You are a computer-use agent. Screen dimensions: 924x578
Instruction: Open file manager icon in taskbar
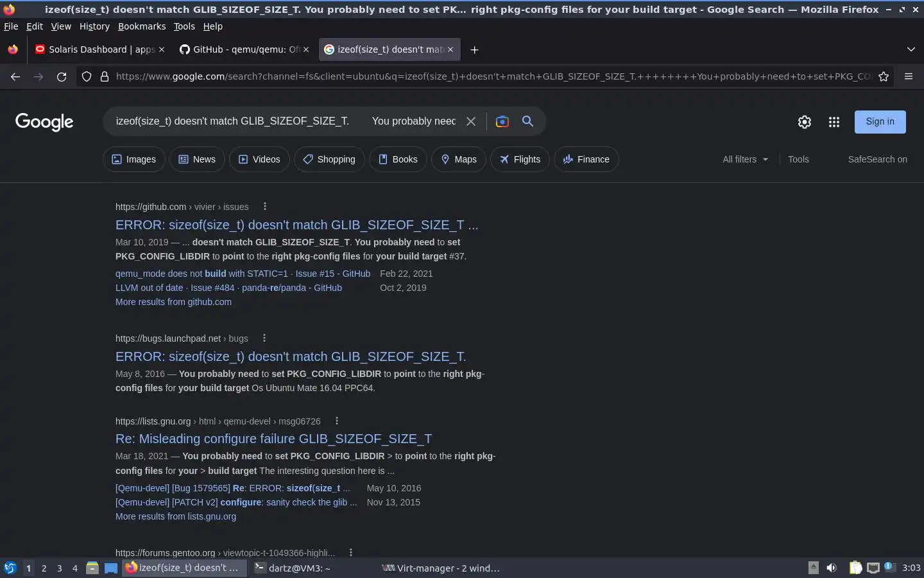click(92, 568)
